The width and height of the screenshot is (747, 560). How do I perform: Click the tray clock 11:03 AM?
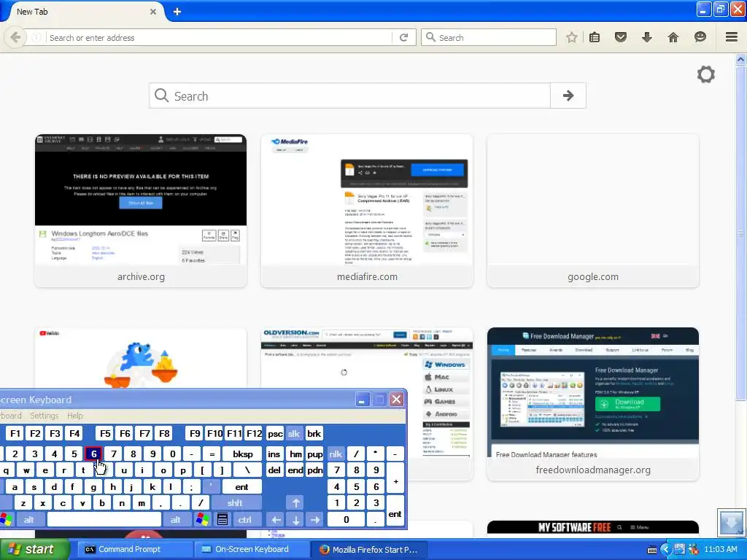720,549
